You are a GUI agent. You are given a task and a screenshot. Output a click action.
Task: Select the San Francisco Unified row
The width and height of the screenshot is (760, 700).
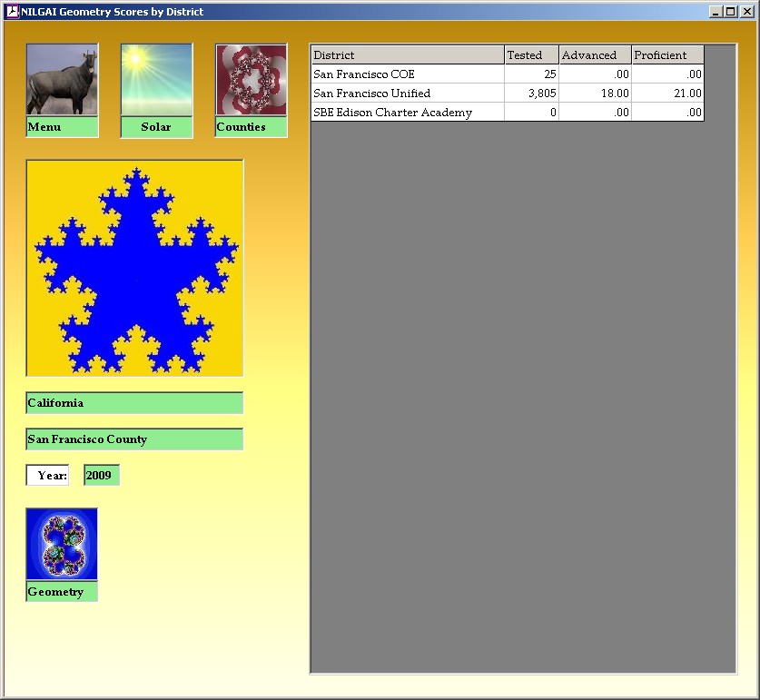point(407,94)
